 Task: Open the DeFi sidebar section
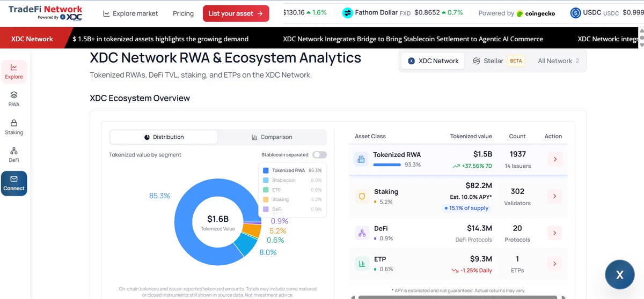[x=14, y=155]
